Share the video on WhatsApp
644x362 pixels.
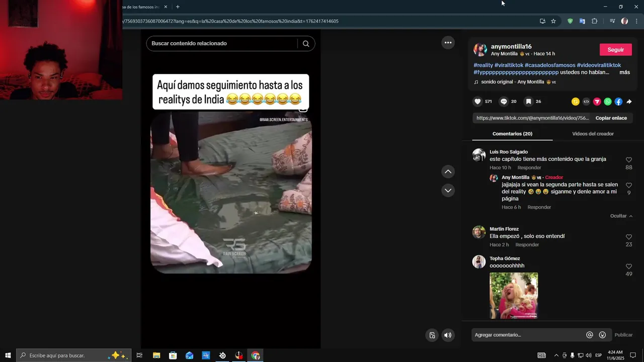[x=608, y=102]
